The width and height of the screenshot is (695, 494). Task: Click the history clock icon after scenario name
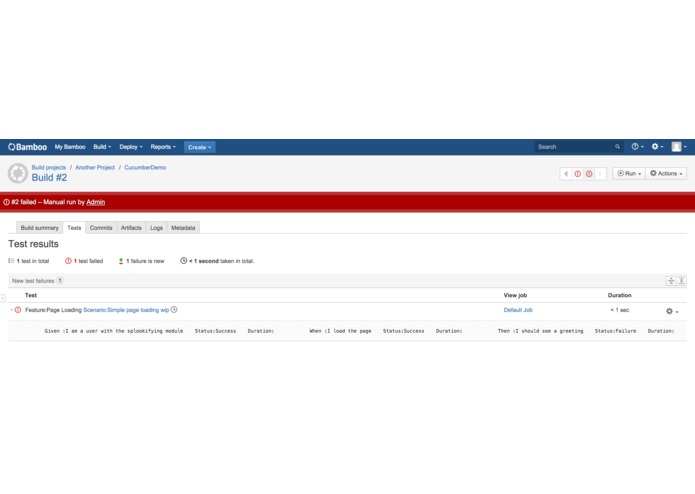click(174, 310)
